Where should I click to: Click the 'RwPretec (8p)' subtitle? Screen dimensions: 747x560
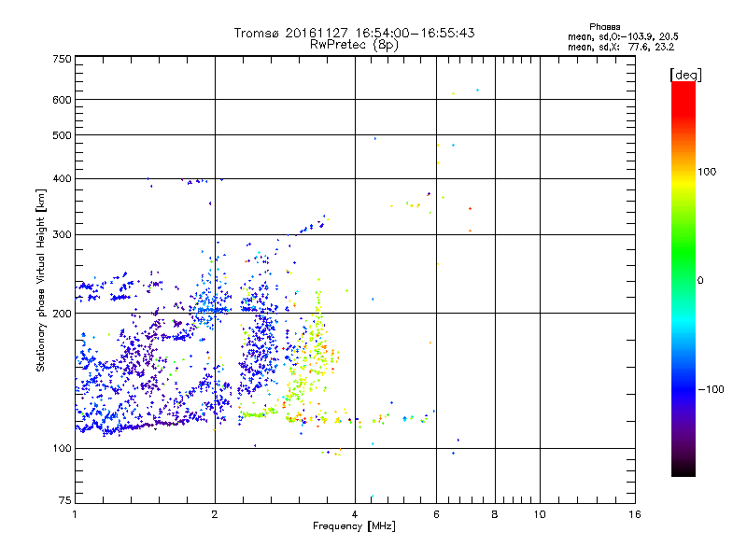[354, 45]
